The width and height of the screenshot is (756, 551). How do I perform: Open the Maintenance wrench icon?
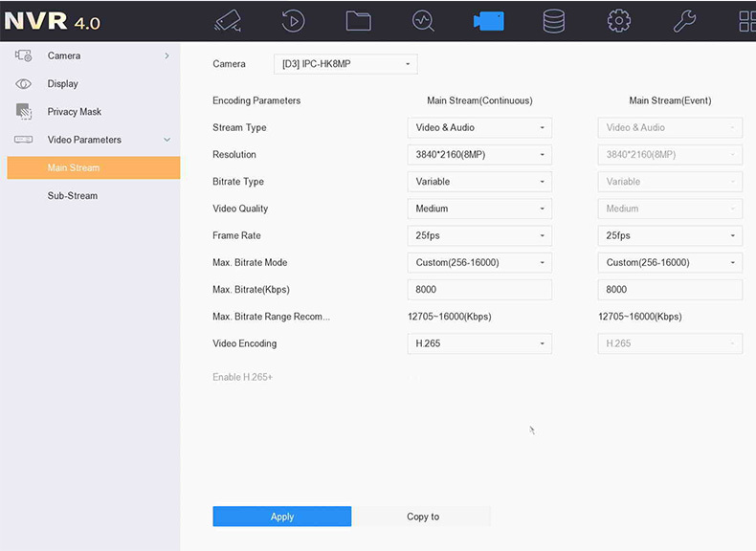[683, 21]
